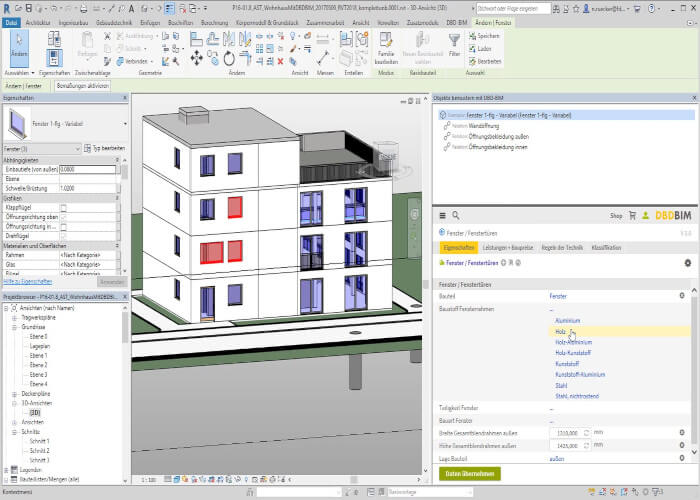Click the Typ bearbeiten icon
This screenshot has width=700, height=500.
88,148
